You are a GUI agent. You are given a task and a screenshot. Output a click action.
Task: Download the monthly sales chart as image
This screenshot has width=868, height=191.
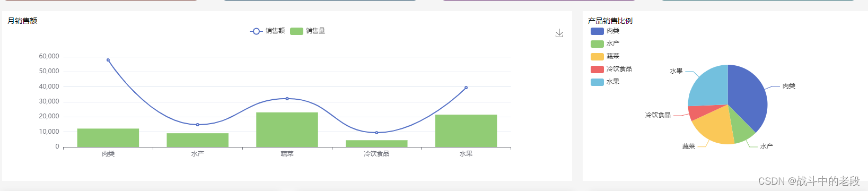pyautogui.click(x=559, y=33)
